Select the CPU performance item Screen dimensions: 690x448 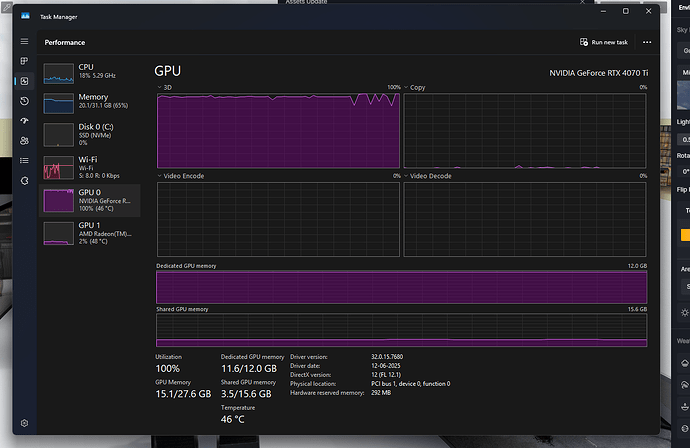90,73
